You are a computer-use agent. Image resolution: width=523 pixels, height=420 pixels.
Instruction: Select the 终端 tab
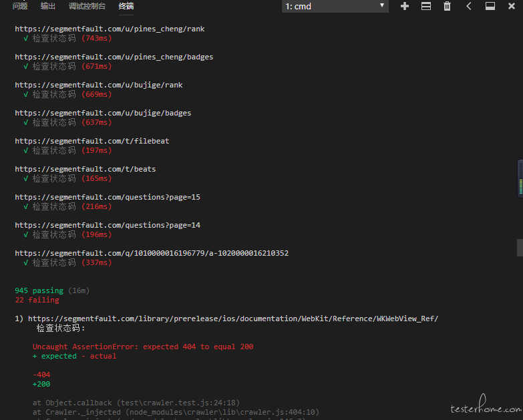click(x=126, y=6)
